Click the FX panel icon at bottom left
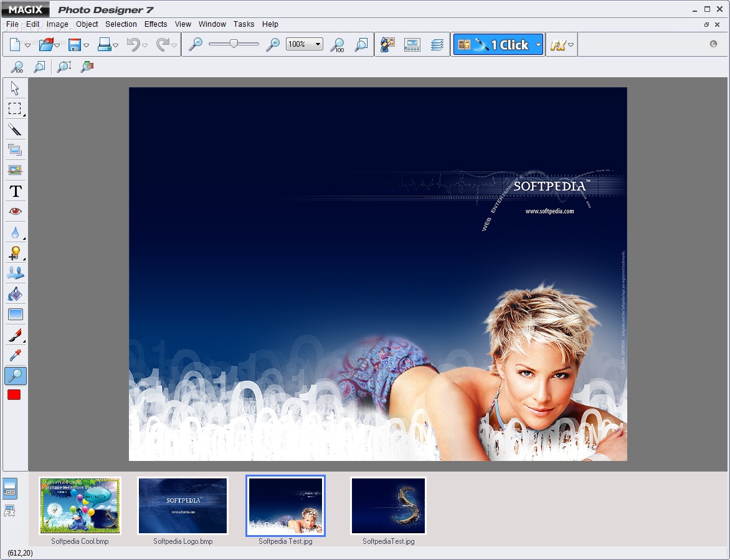 pyautogui.click(x=10, y=511)
